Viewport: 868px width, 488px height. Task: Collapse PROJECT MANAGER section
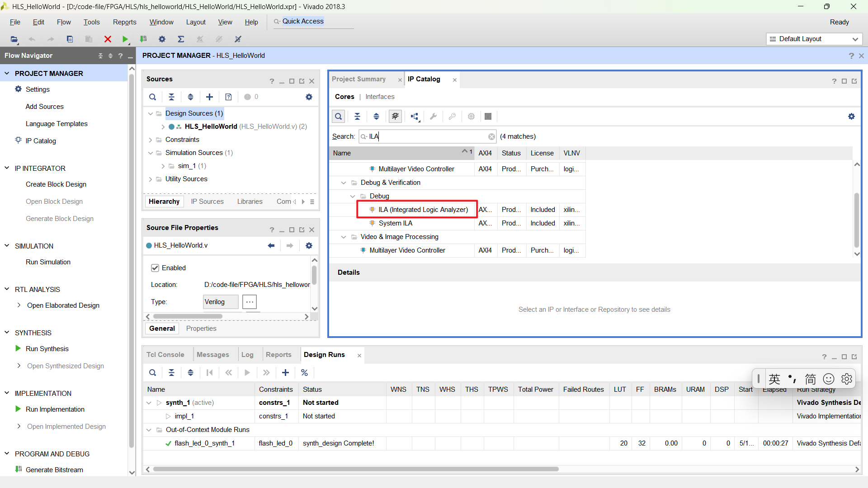[x=7, y=73]
